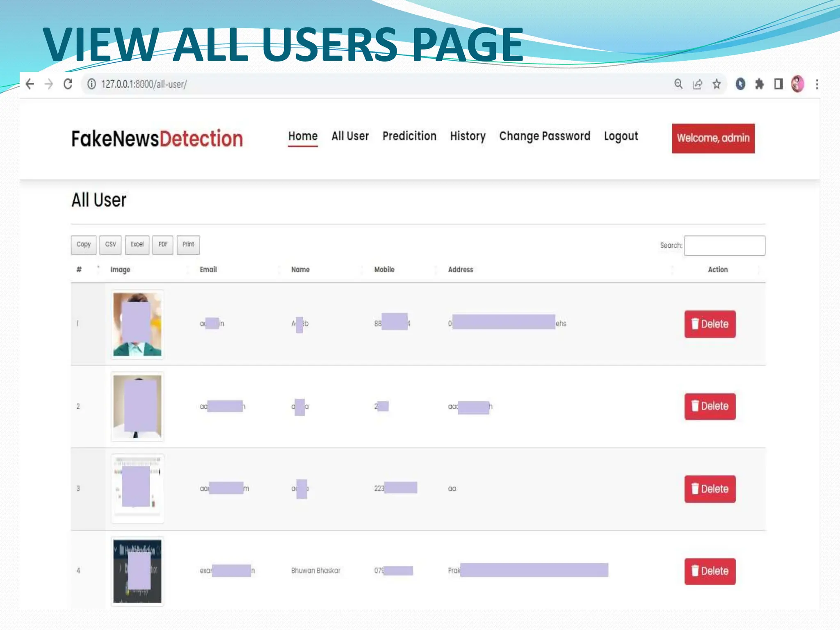
Task: Open the History nav item
Action: pos(468,136)
